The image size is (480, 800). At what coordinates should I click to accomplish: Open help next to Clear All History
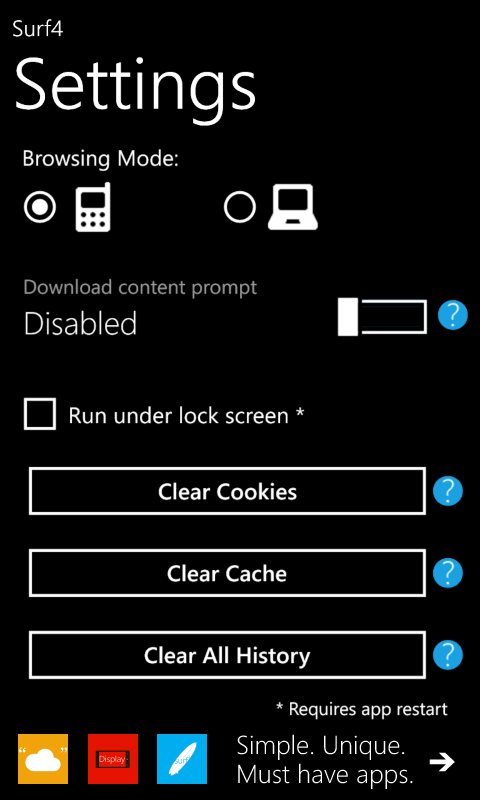(448, 655)
